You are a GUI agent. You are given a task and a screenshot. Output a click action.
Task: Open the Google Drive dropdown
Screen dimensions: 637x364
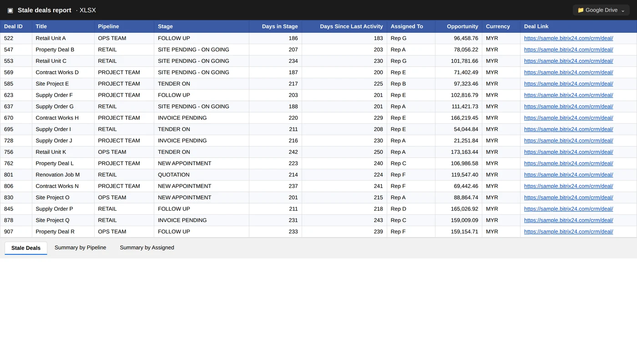click(x=601, y=10)
